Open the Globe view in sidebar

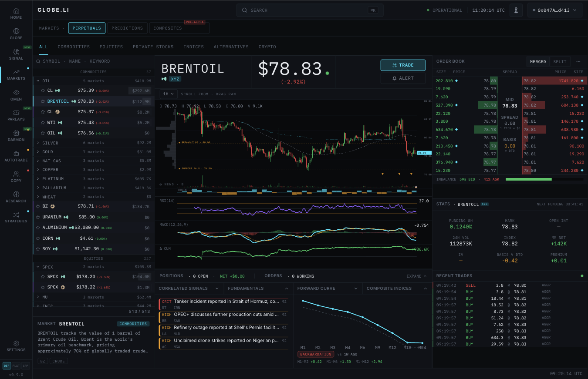click(16, 34)
